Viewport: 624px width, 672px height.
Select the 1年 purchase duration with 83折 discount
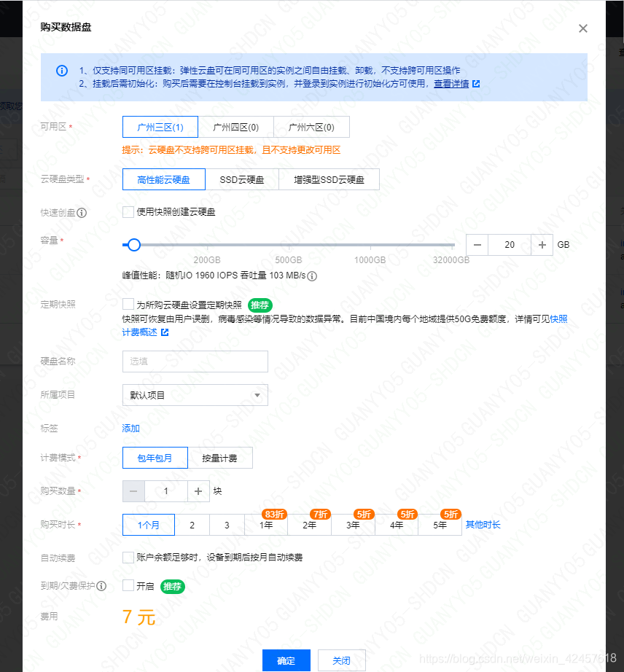pos(265,524)
